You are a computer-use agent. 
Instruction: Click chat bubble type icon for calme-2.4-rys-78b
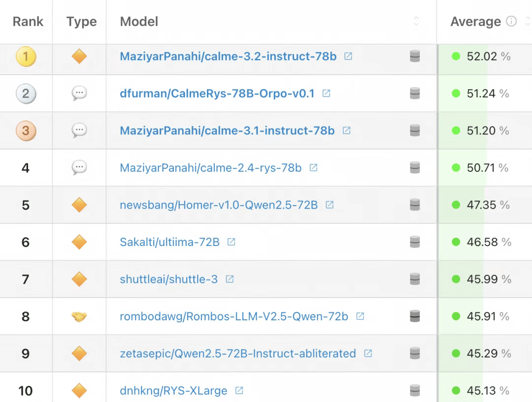(x=79, y=167)
